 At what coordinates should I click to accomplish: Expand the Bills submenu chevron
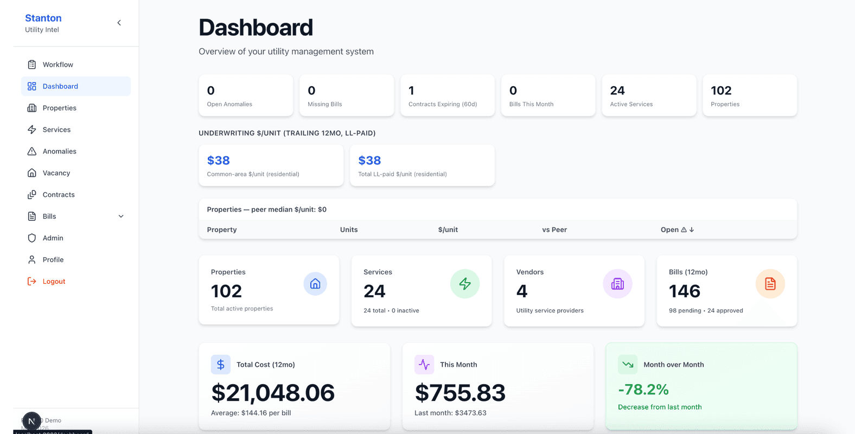point(121,216)
